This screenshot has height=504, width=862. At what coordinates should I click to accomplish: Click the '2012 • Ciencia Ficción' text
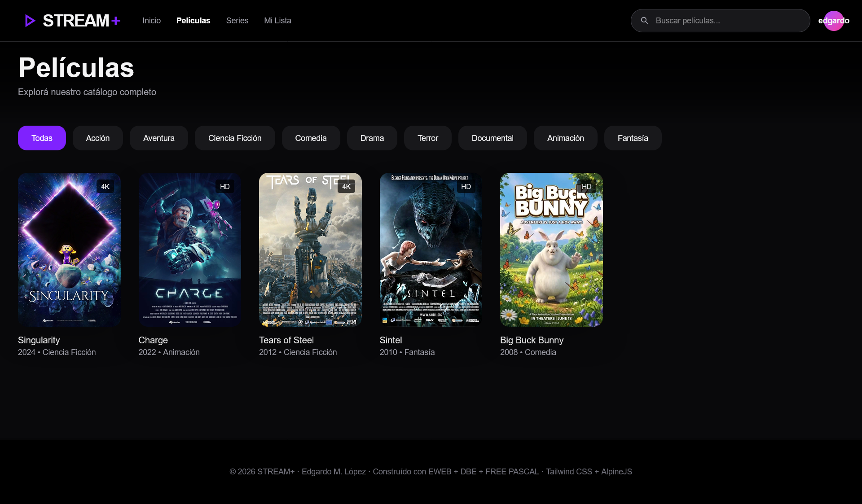pos(298,352)
